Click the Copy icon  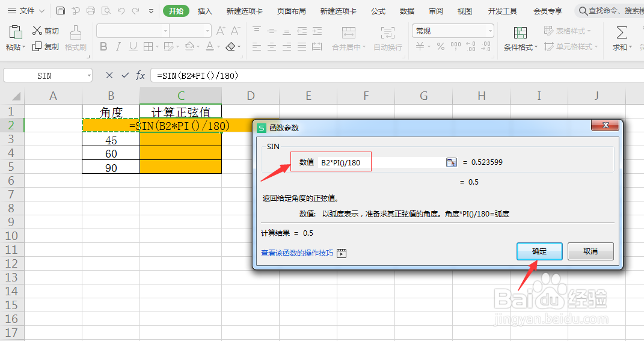click(x=37, y=46)
